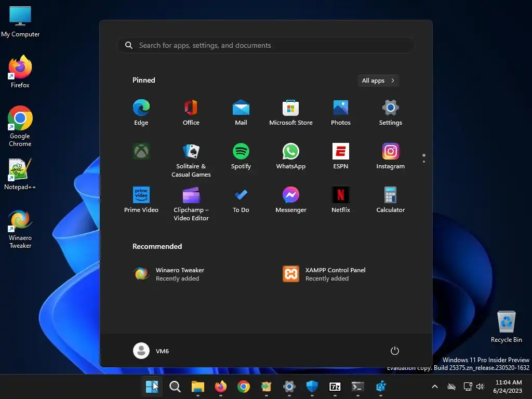532x399 pixels.
Task: Open the taskbar Settings gear
Action: (x=289, y=387)
